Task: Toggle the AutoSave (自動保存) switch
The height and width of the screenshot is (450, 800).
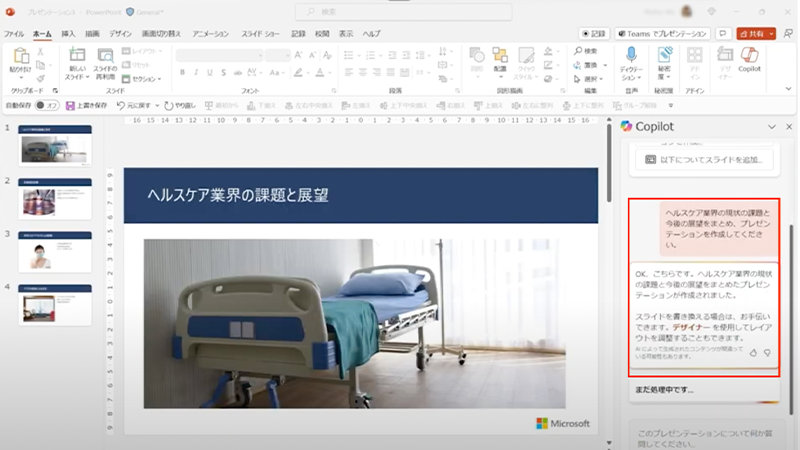Action: click(x=46, y=105)
